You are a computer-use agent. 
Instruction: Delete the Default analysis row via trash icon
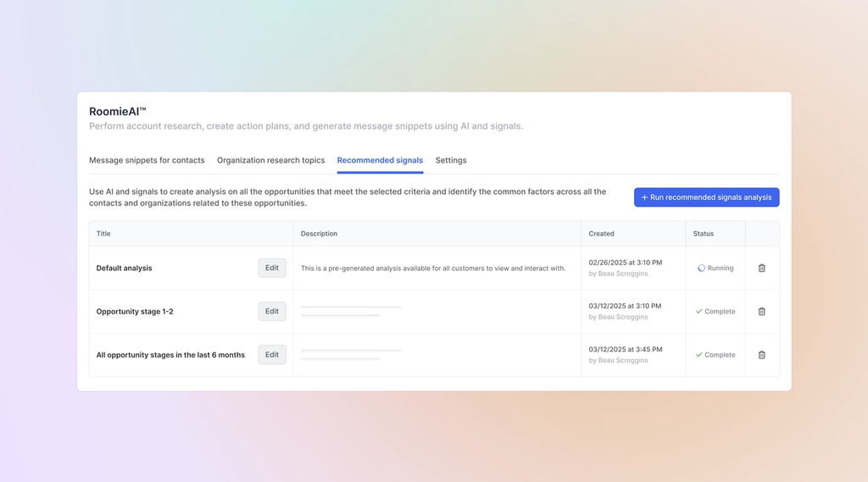pyautogui.click(x=761, y=268)
